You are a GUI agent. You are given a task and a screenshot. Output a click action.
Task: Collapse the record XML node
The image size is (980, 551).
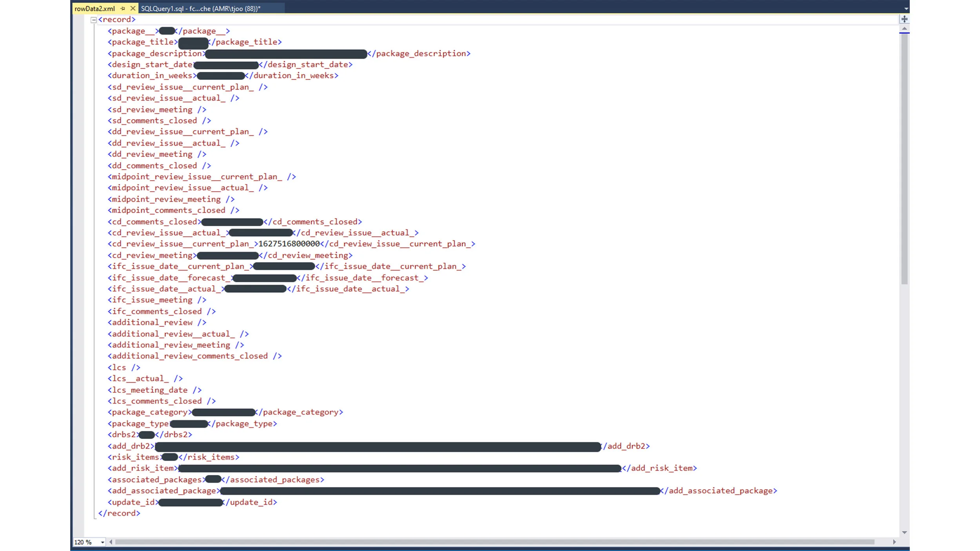coord(93,19)
